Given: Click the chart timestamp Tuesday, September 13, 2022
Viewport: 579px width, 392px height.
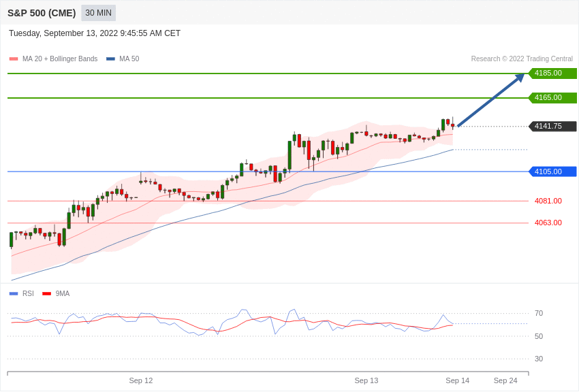Looking at the screenshot, I should (x=95, y=33).
